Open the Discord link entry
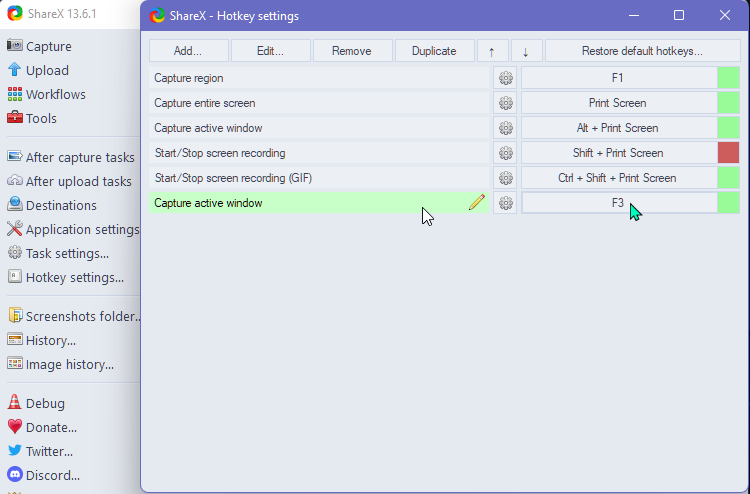Screen dimensions: 750x494 [x=44, y=475]
